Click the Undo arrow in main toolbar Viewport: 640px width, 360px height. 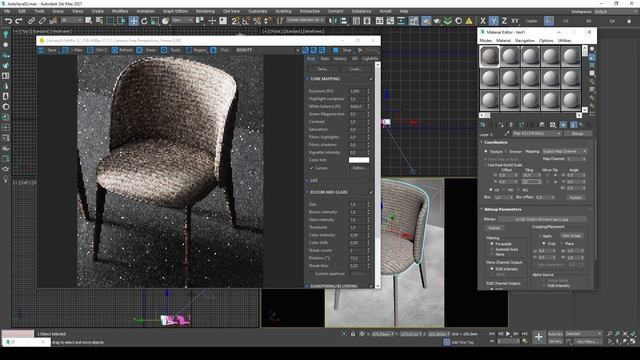[8, 21]
